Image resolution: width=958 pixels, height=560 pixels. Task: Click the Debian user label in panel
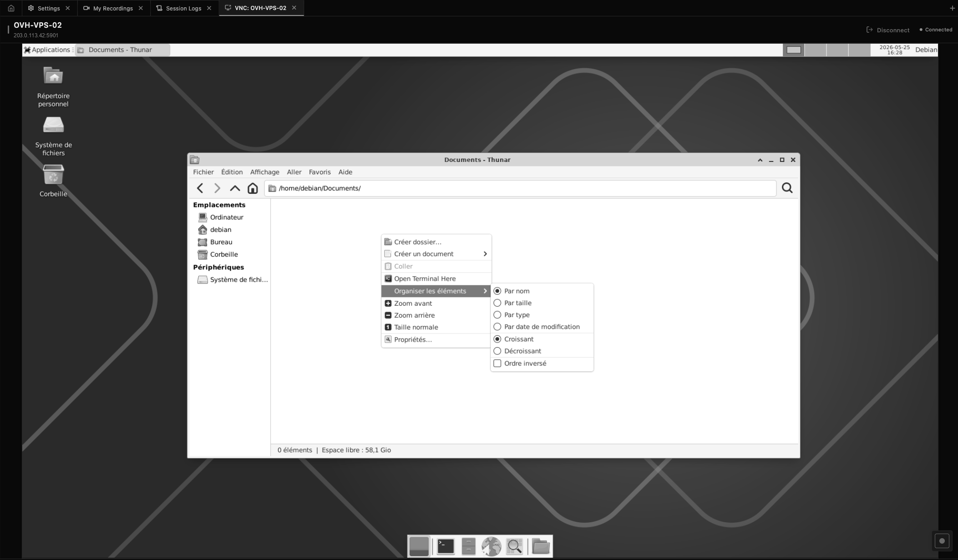pyautogui.click(x=926, y=50)
